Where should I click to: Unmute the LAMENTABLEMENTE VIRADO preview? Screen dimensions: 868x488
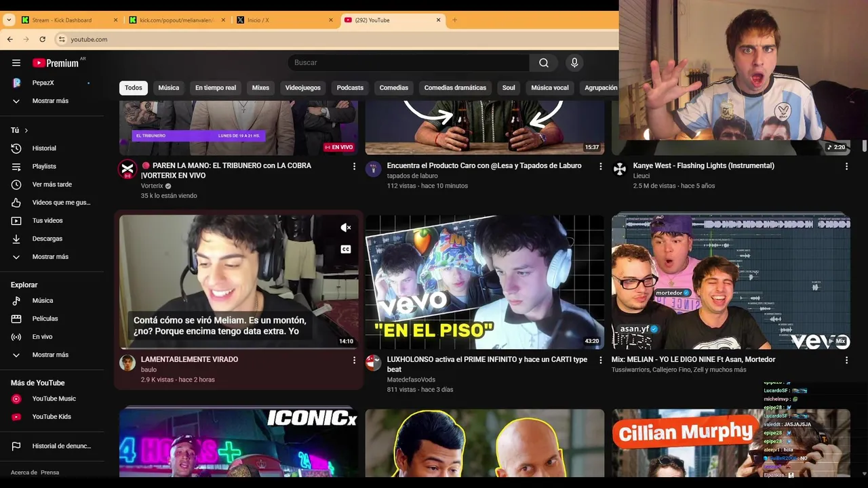[346, 228]
